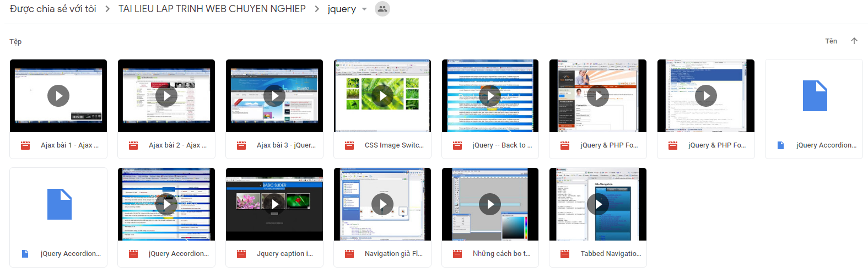Select file name Những cách bo t...
The height and width of the screenshot is (278, 868).
502,254
